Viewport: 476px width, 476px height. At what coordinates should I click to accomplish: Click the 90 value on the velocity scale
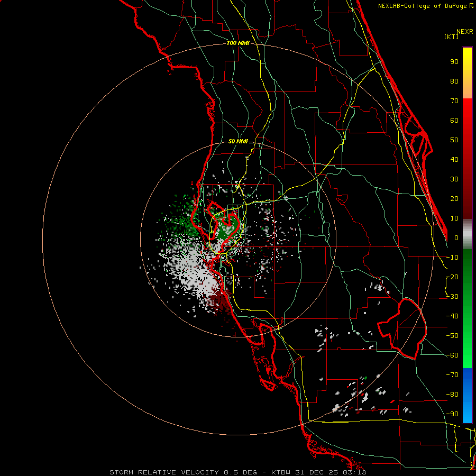click(x=454, y=62)
